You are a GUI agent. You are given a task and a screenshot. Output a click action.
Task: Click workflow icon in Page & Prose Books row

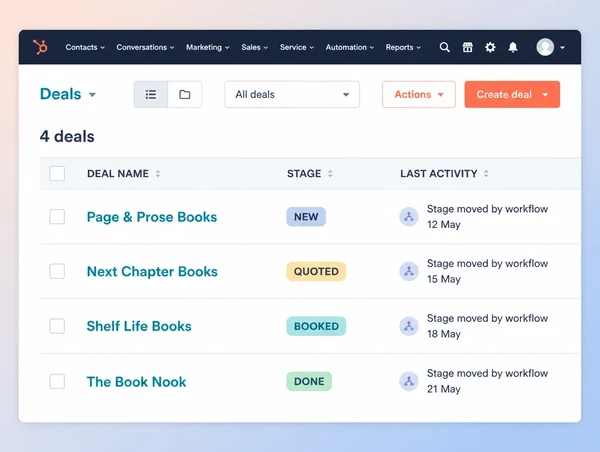(409, 217)
